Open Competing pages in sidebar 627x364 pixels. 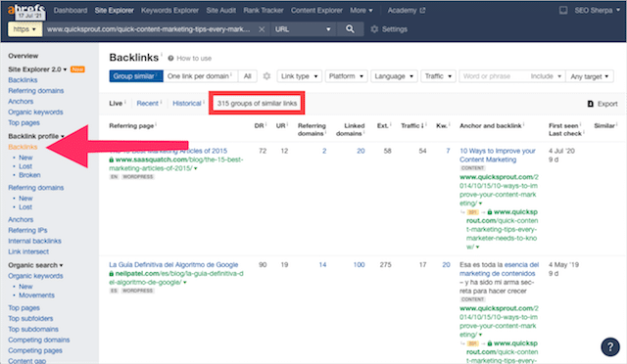click(35, 351)
